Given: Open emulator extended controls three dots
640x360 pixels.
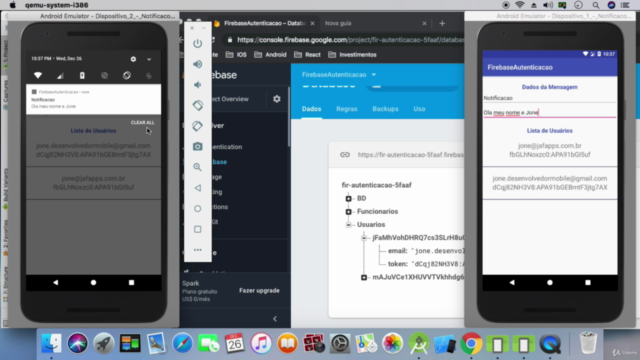Looking at the screenshot, I should [198, 250].
